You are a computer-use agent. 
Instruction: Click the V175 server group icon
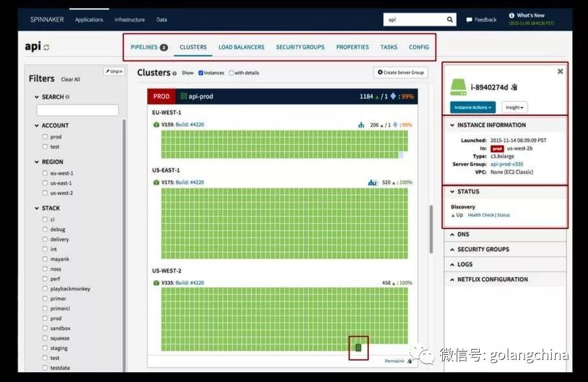(x=156, y=183)
